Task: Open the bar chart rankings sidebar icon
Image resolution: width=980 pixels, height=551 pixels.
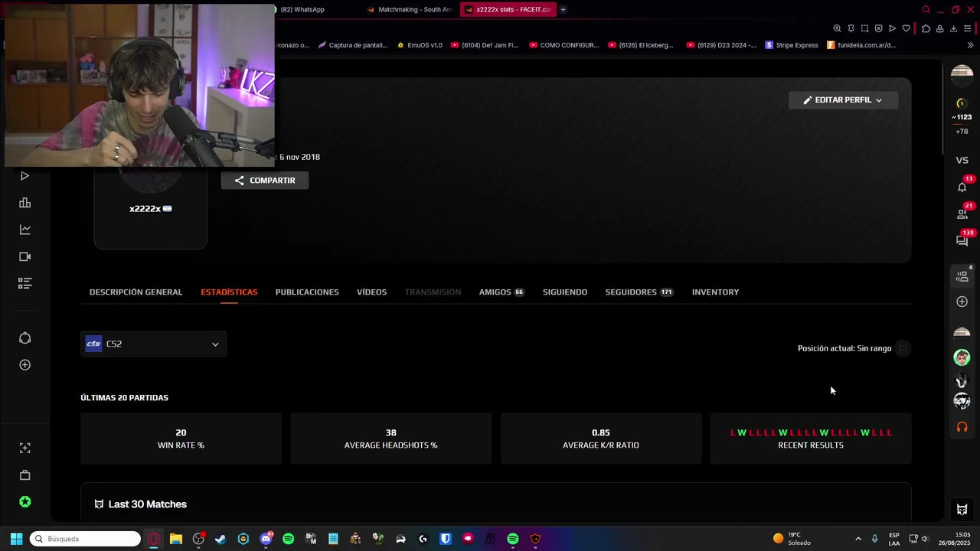Action: [24, 203]
